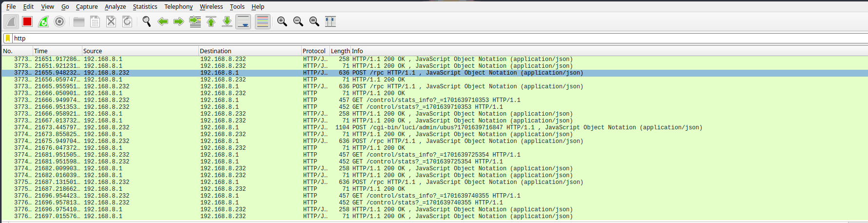Zoom in on packet list text
868x223 pixels.
(x=282, y=21)
